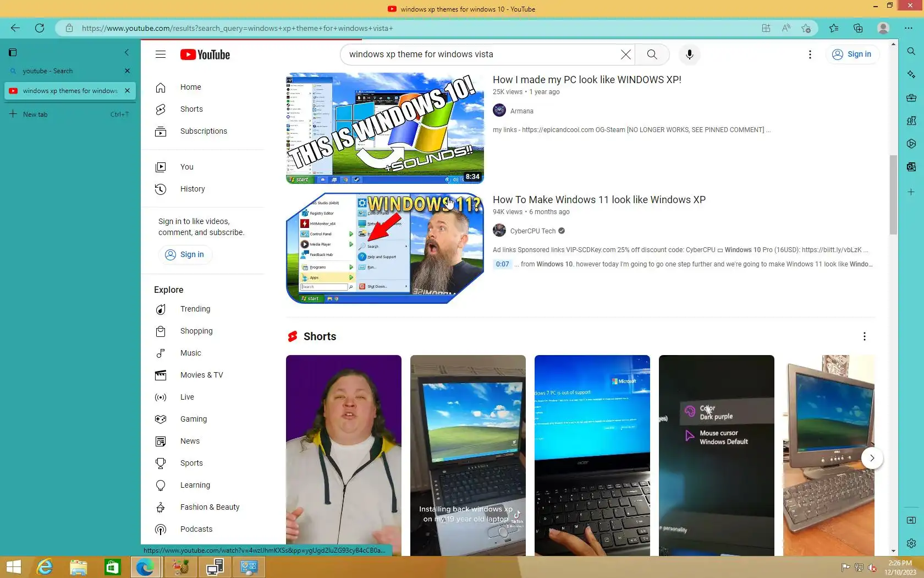Image resolution: width=924 pixels, height=578 pixels.
Task: Add a site with the sidebar plus button
Action: pos(911,192)
